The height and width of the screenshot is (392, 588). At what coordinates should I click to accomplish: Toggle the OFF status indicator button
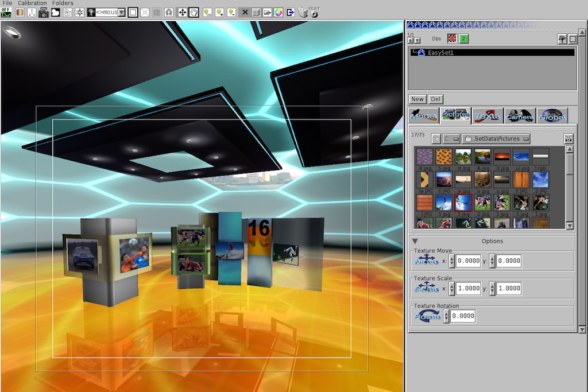[x=6, y=12]
